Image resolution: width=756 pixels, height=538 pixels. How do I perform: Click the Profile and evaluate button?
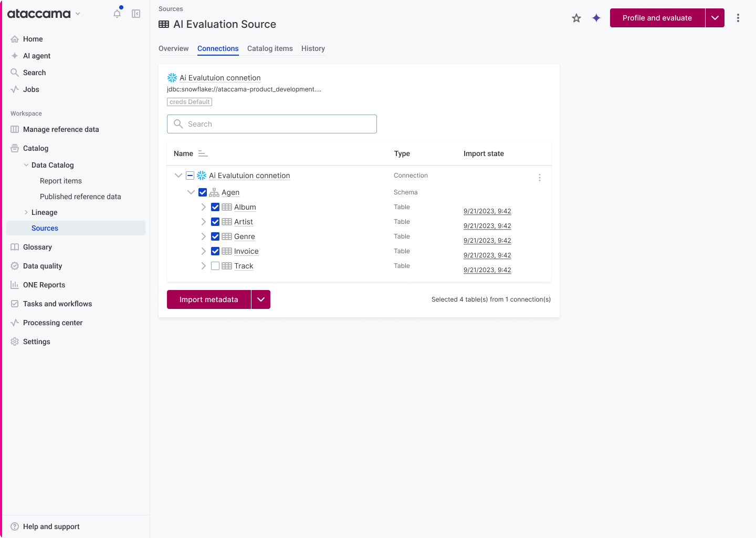657,18
